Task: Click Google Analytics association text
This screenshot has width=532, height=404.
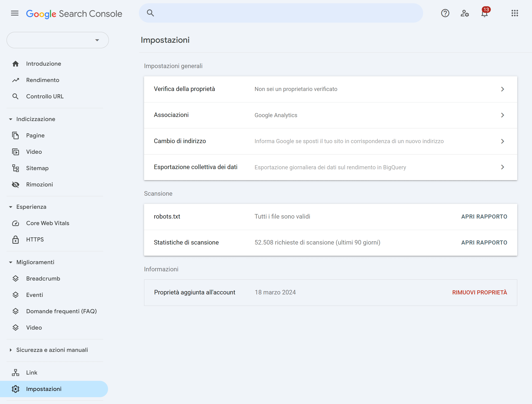Action: (276, 115)
